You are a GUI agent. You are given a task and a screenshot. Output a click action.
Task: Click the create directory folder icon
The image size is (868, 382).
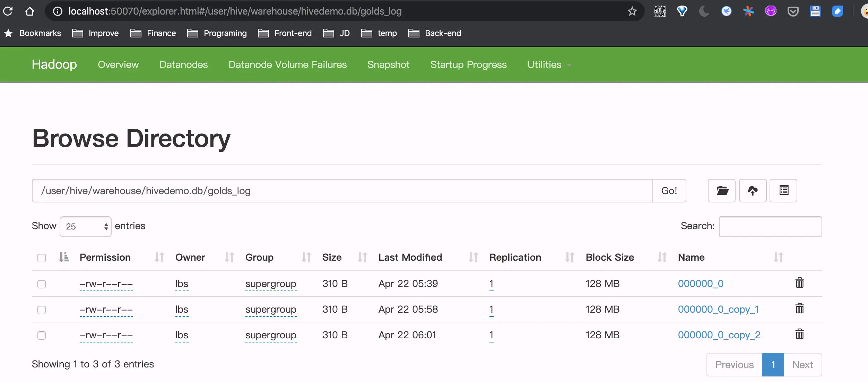722,191
